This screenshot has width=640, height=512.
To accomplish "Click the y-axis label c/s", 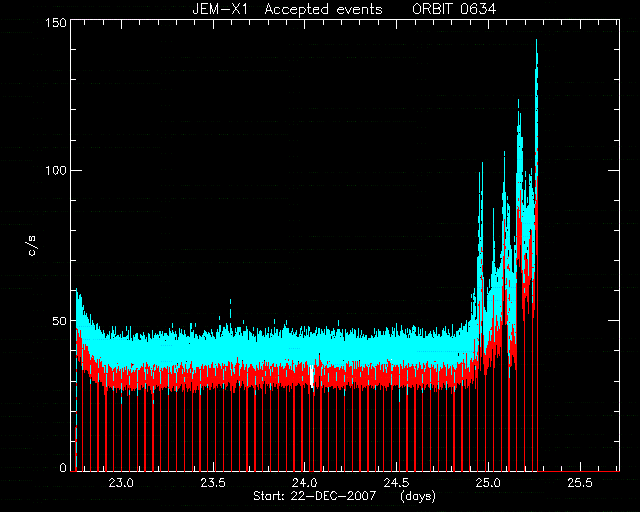I will (x=32, y=246).
